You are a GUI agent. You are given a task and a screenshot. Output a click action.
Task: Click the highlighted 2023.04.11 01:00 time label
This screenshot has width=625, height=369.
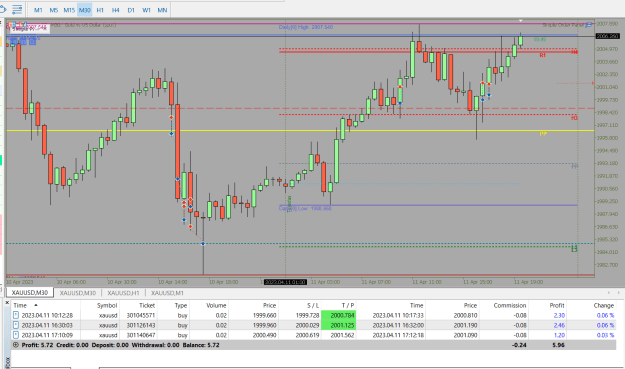click(x=285, y=282)
